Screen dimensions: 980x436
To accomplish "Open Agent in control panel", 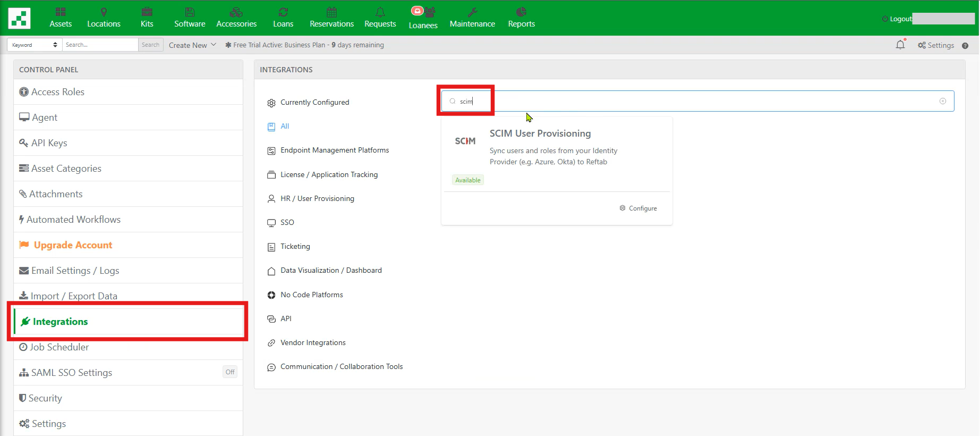I will click(x=128, y=118).
